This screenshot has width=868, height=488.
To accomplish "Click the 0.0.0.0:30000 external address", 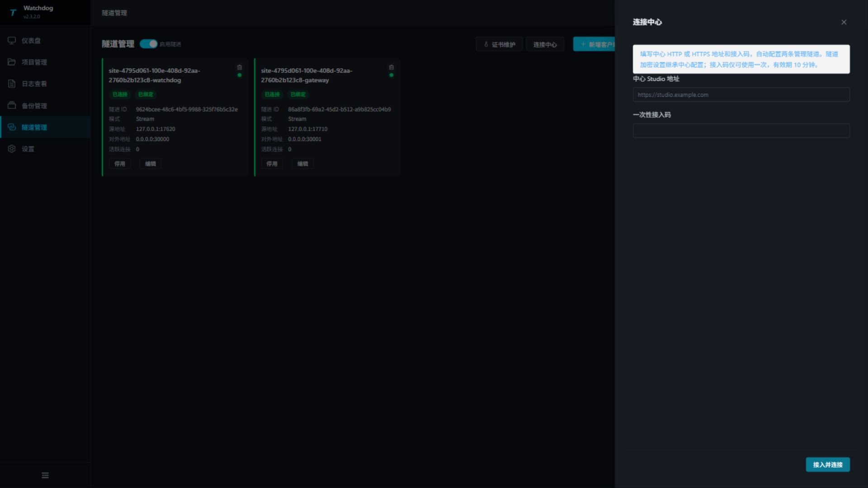I will [x=152, y=139].
